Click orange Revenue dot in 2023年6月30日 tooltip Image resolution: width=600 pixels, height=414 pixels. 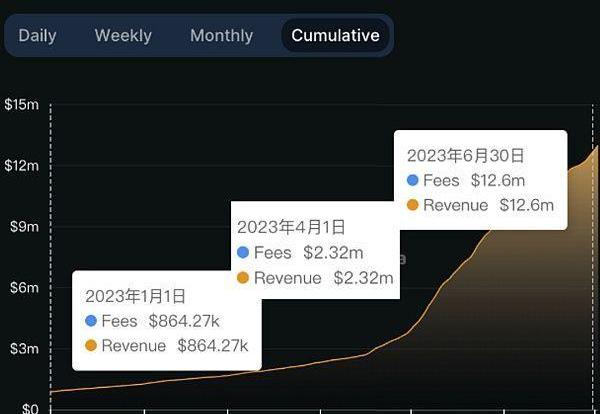point(413,205)
